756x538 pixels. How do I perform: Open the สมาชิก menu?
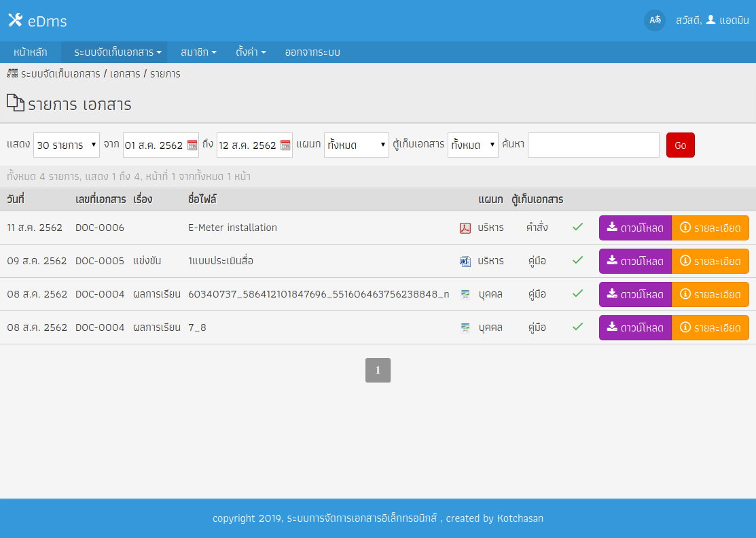coord(197,52)
